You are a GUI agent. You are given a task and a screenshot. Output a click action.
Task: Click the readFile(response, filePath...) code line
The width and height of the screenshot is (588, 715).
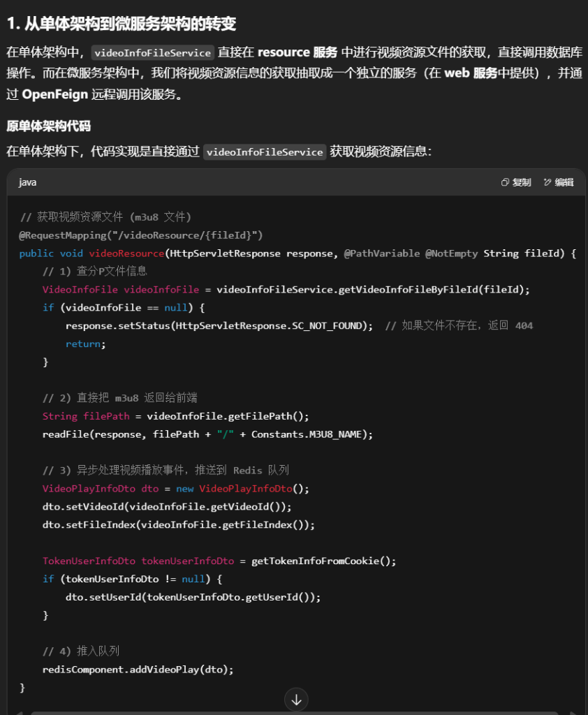[x=207, y=434]
